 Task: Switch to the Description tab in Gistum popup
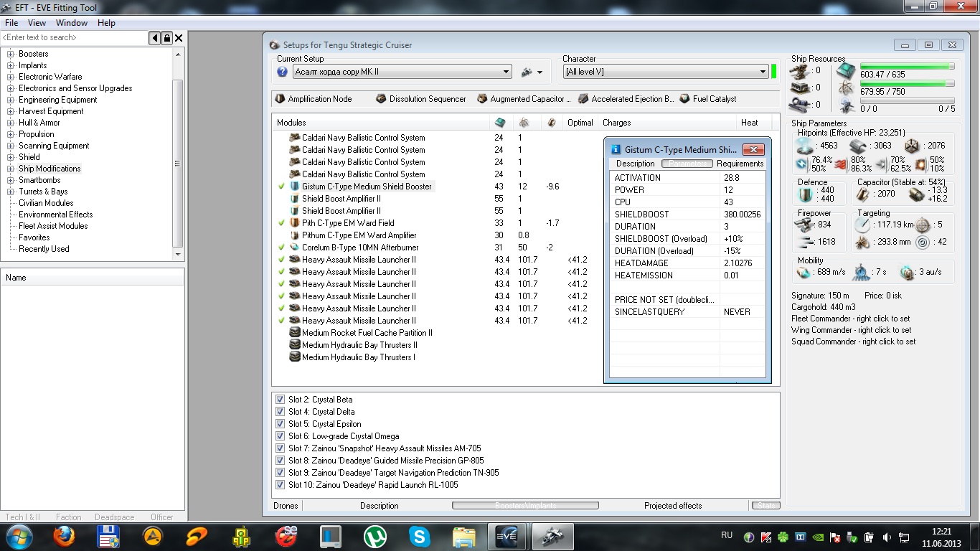(x=636, y=164)
